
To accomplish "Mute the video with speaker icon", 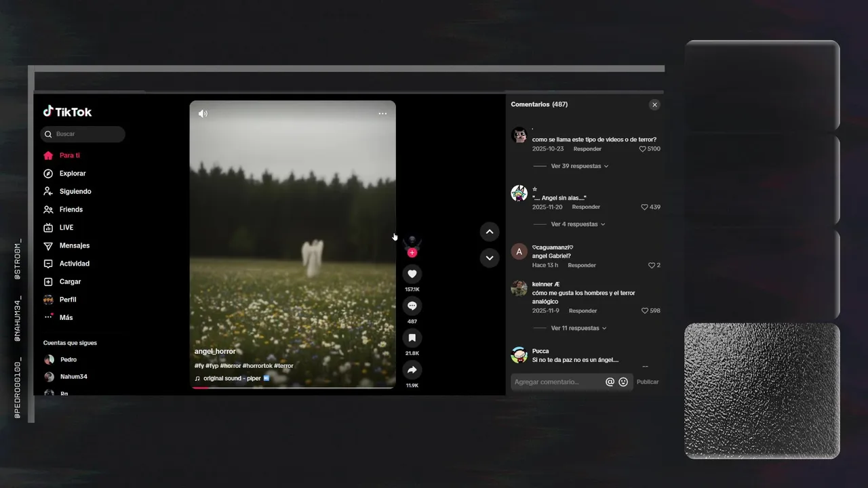I will click(x=203, y=113).
